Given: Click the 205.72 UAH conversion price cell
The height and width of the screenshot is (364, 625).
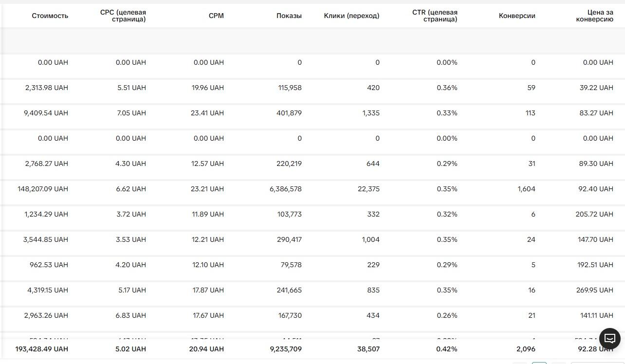Looking at the screenshot, I should click(594, 214).
